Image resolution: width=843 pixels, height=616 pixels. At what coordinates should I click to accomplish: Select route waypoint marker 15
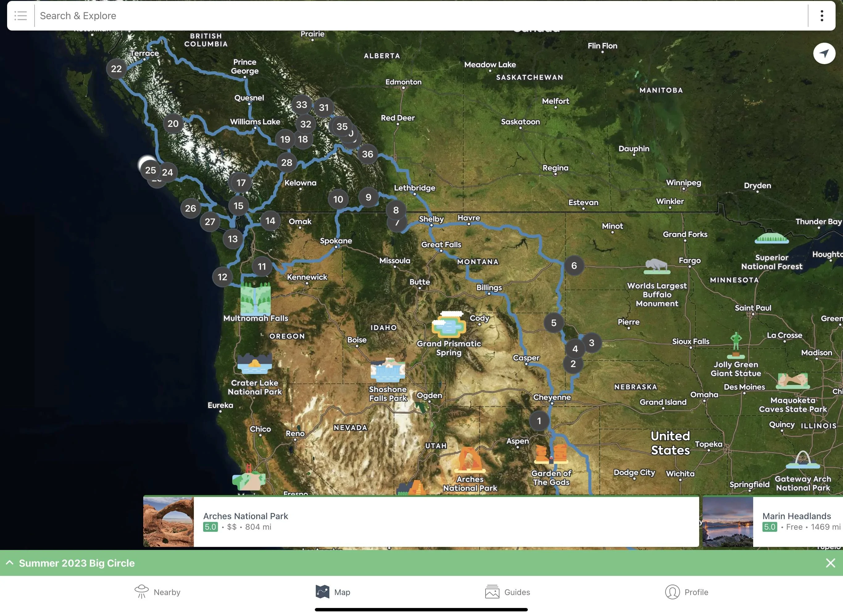coord(239,206)
